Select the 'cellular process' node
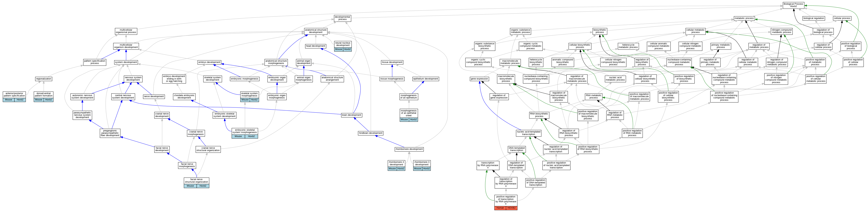The width and height of the screenshot is (868, 212). (842, 18)
